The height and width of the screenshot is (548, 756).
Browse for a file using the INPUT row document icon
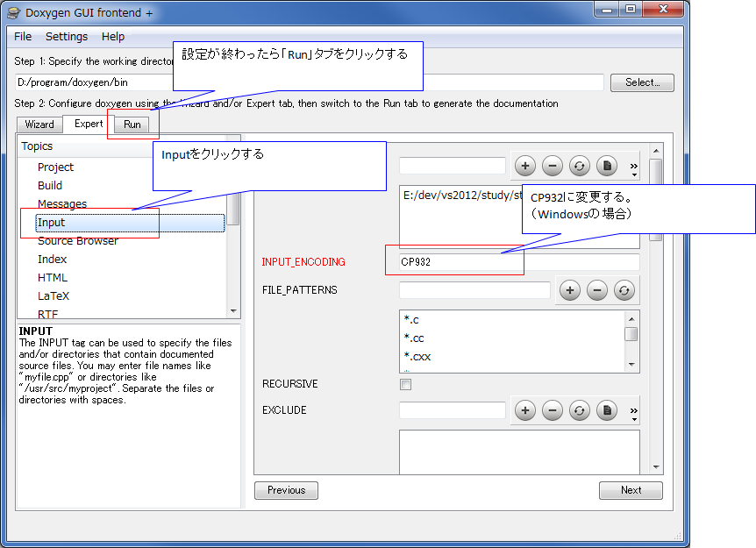[x=607, y=167]
